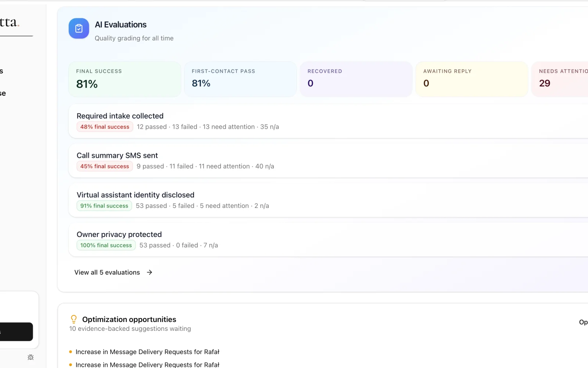Click the stats line reading 53 passed · 0 failed
Viewport: 588px width, 368px height.
click(179, 245)
